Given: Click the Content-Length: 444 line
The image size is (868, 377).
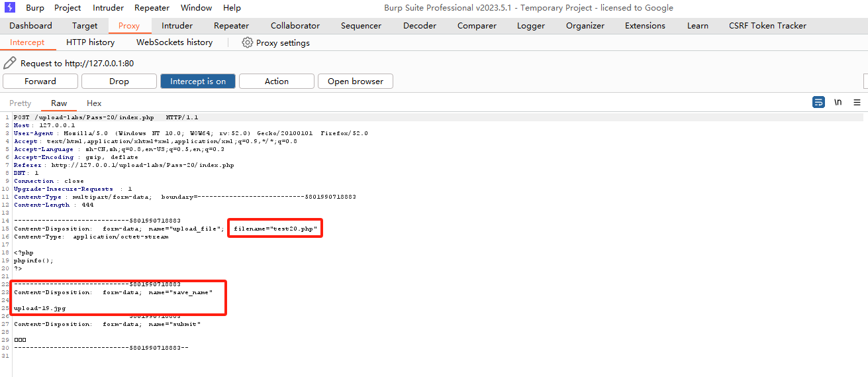Looking at the screenshot, I should coord(54,205).
